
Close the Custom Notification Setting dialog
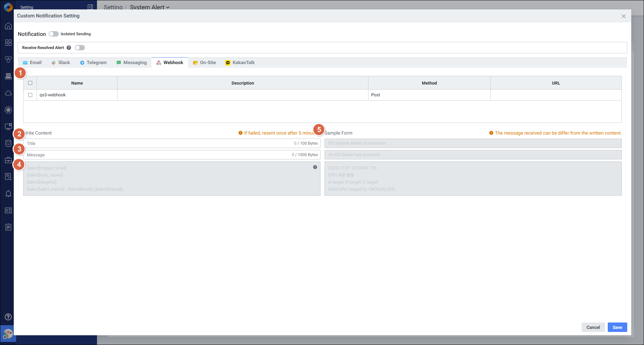(x=624, y=16)
